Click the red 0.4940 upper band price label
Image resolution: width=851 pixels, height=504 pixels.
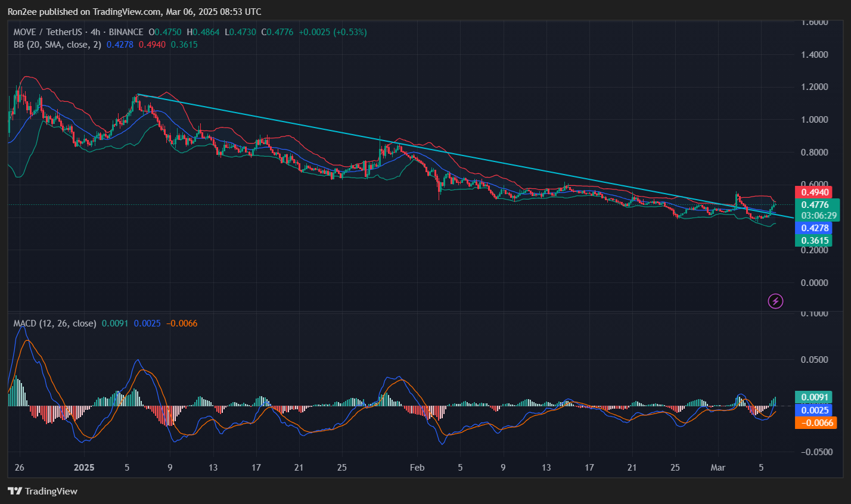pos(815,192)
